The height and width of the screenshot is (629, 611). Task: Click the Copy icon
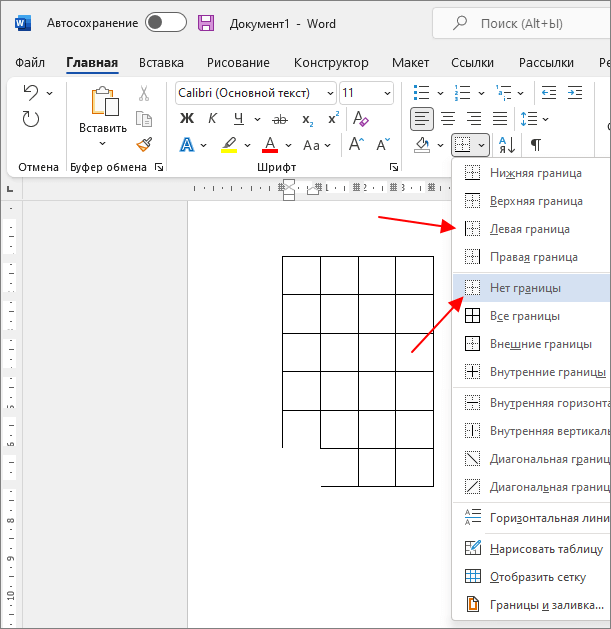(x=144, y=119)
